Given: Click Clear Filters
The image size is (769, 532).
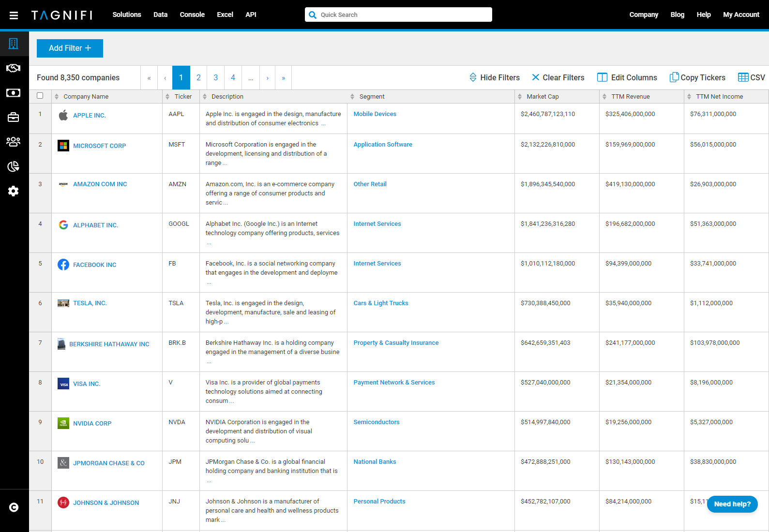Looking at the screenshot, I should (558, 77).
